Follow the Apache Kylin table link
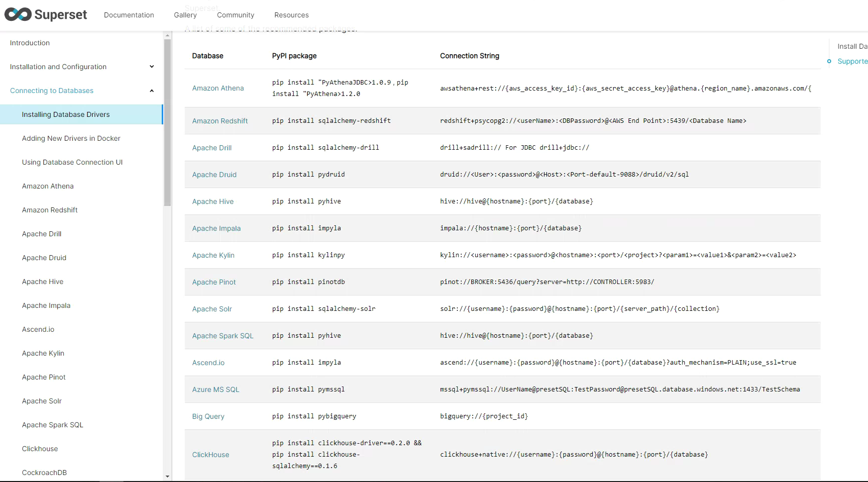The height and width of the screenshot is (482, 868). pos(213,255)
